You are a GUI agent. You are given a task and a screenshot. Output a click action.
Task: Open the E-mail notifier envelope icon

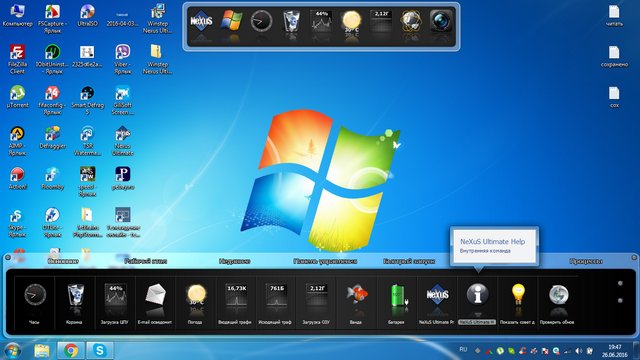[x=156, y=295]
